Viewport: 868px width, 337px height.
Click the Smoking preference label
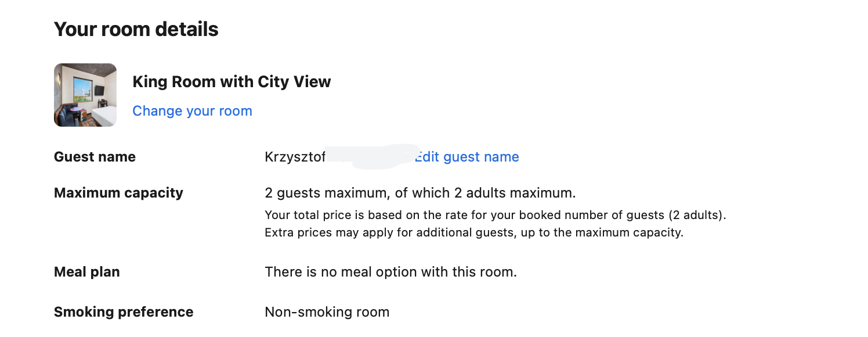(x=124, y=312)
